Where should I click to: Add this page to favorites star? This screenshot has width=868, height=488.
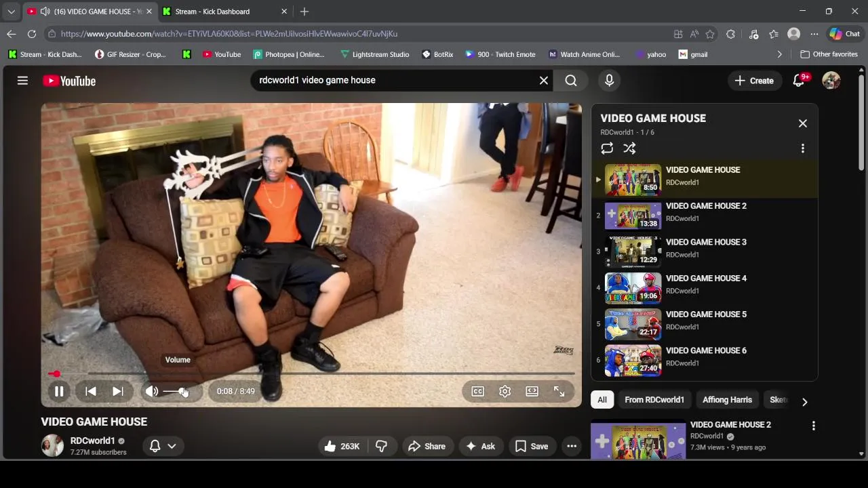[710, 34]
